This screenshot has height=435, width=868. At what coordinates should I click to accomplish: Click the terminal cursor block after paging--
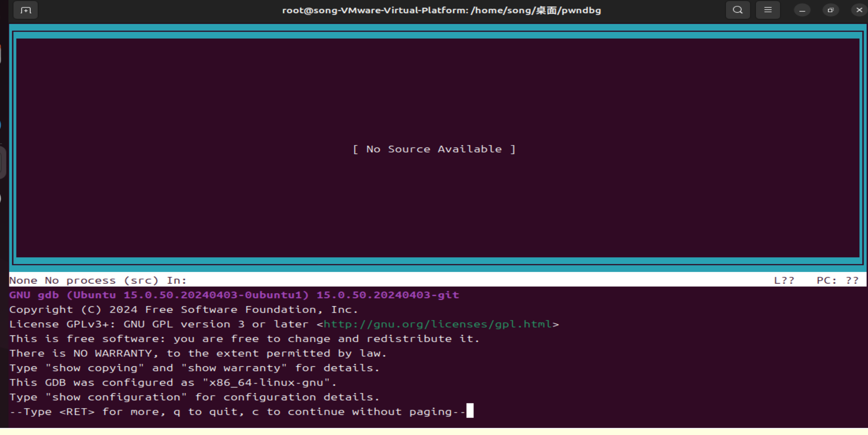tap(470, 411)
